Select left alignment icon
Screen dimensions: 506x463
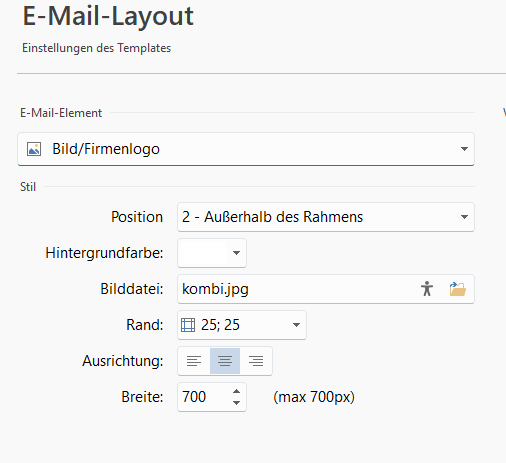[x=194, y=361]
